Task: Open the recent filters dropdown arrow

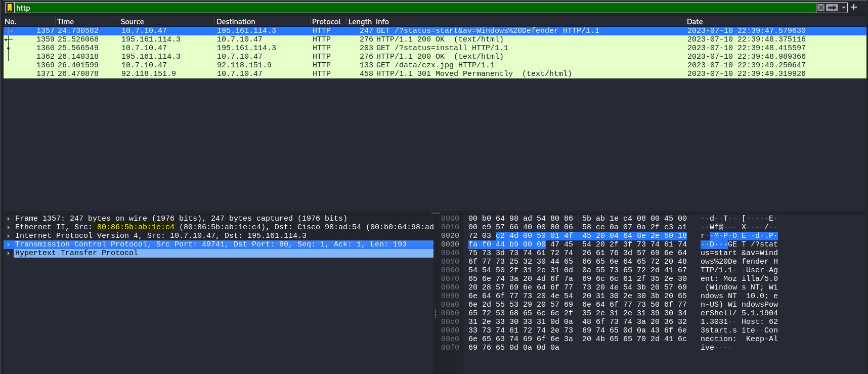Action: (x=843, y=8)
